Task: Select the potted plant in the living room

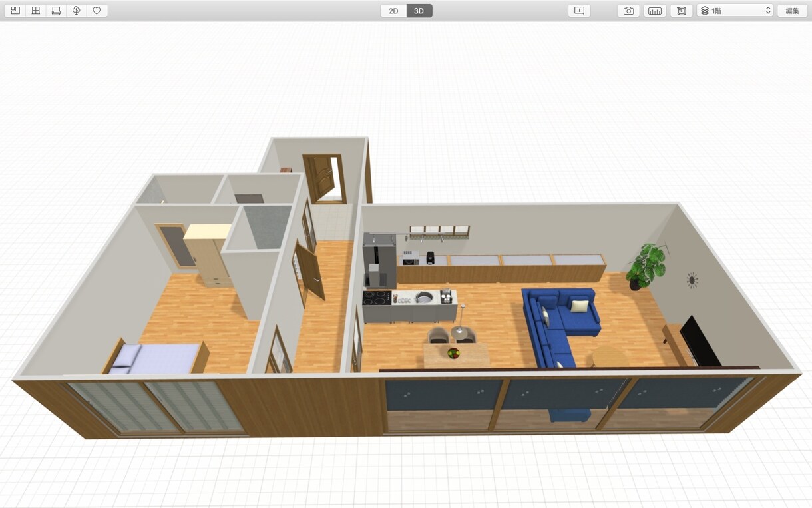Action: point(647,266)
